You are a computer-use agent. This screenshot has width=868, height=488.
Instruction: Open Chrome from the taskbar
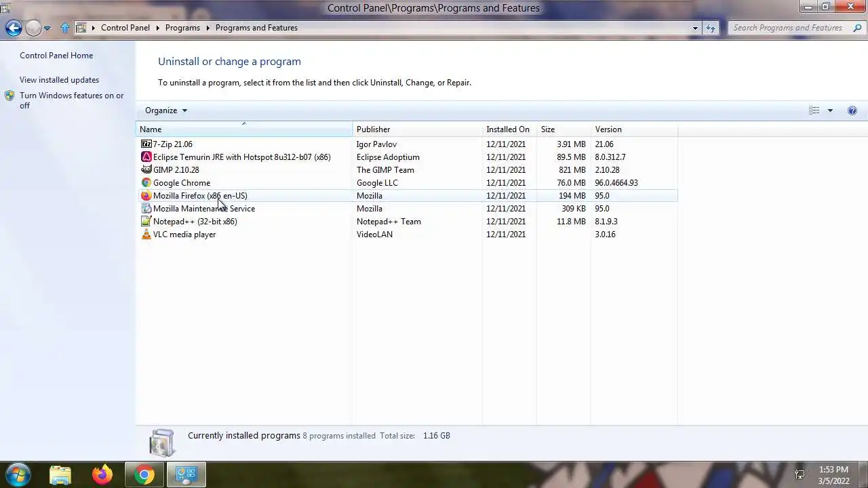coord(144,474)
